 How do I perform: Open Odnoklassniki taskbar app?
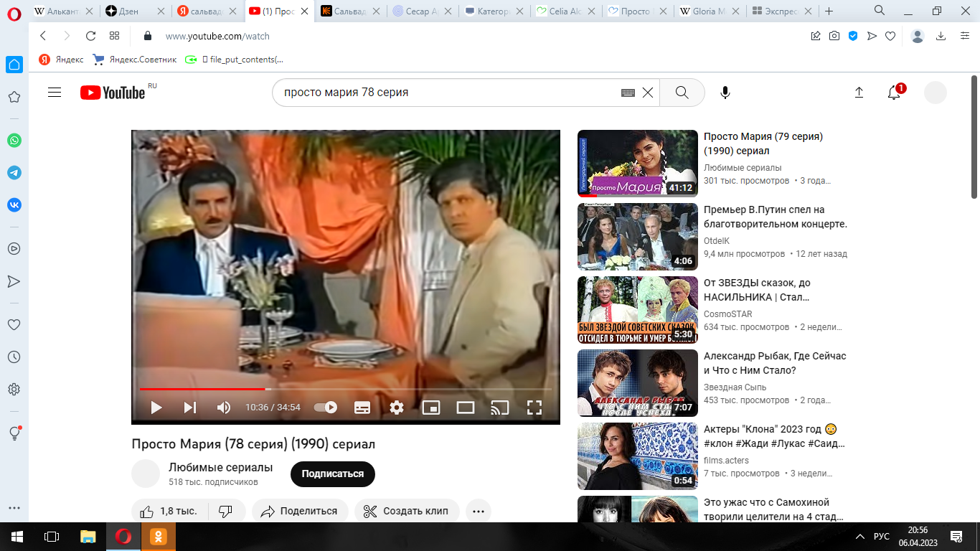coord(159,537)
